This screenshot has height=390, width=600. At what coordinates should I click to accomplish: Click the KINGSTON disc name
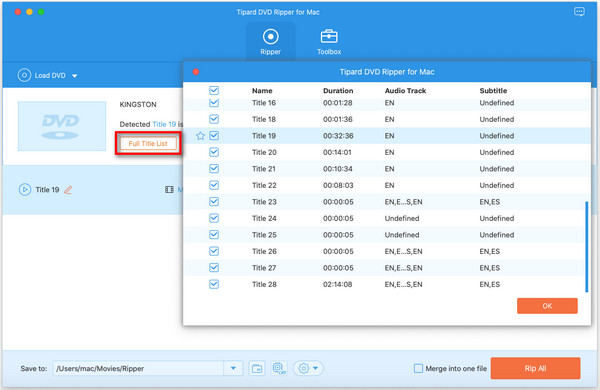click(x=138, y=104)
